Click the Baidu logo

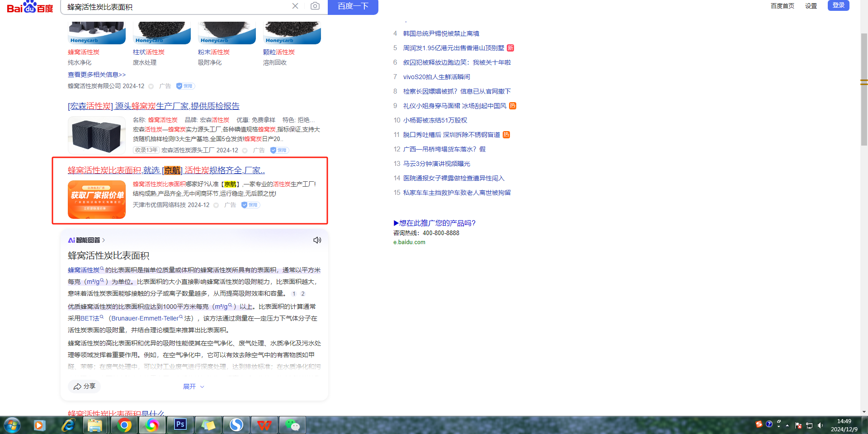pos(30,7)
